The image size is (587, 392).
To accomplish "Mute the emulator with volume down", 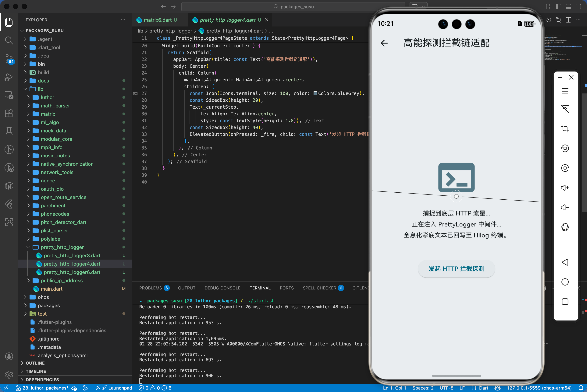I will [x=565, y=207].
